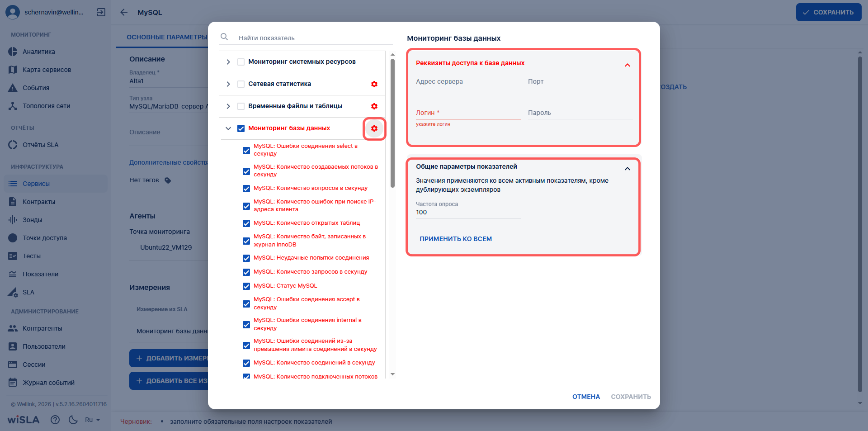The width and height of the screenshot is (868, 431).
Task: Open Точки доступа icon in sidebar
Action: coord(13,238)
